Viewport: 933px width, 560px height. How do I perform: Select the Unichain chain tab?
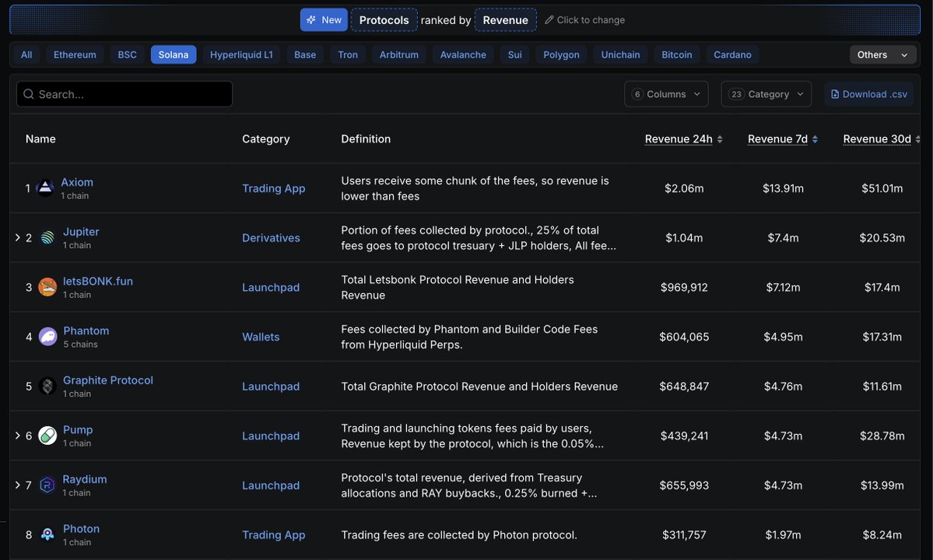(x=620, y=54)
